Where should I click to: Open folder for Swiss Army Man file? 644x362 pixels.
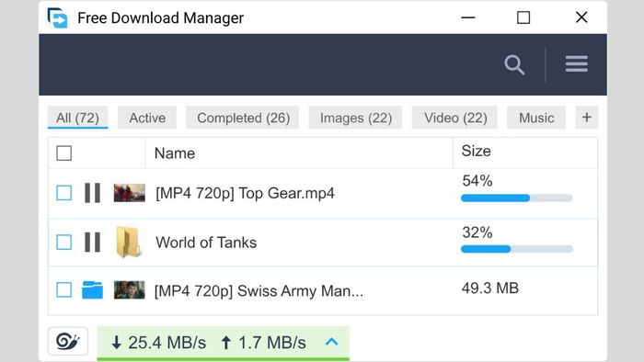click(x=92, y=289)
